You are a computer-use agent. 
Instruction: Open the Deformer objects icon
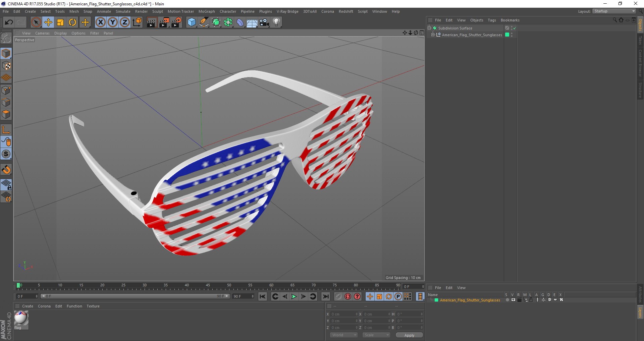coord(240,22)
